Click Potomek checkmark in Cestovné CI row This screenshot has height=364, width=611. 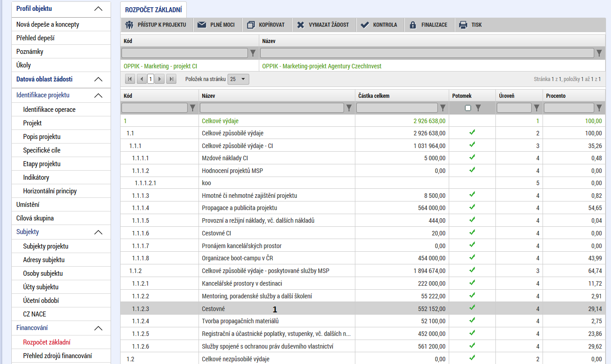pos(472,232)
